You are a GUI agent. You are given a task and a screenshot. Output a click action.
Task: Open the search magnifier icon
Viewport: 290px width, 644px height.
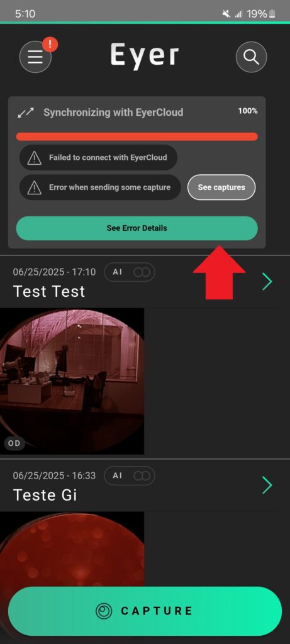point(251,57)
